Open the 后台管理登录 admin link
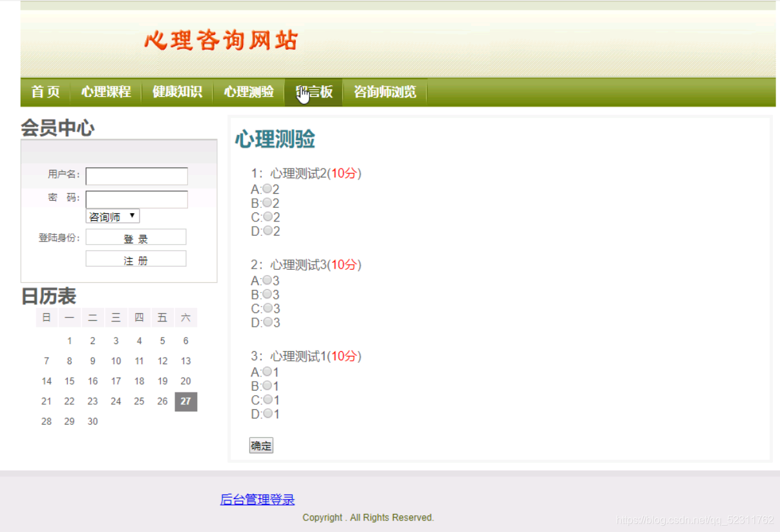The height and width of the screenshot is (532, 780). pos(258,499)
